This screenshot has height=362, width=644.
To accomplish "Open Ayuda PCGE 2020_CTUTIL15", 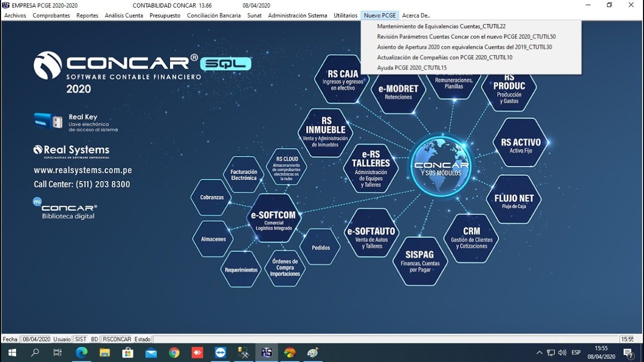I will [471, 67].
